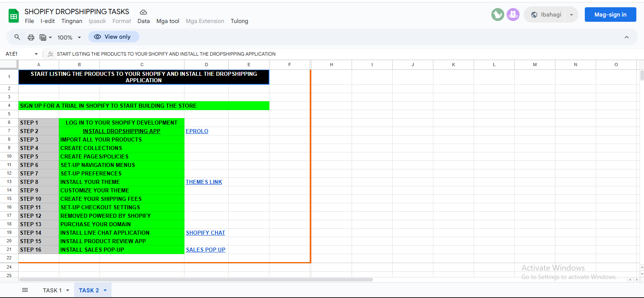Select CREATE YOUR SHIPPING FEES cell
The height and width of the screenshot is (298, 644).
point(122,199)
